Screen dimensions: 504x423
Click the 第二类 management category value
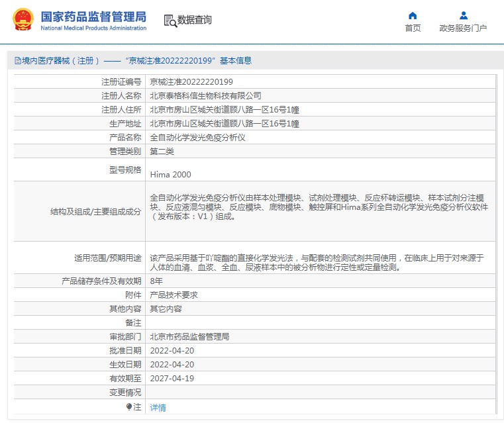(x=162, y=152)
